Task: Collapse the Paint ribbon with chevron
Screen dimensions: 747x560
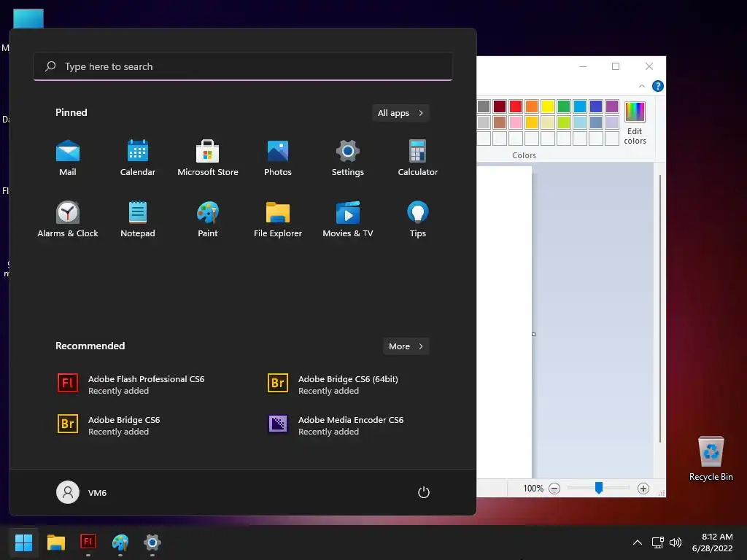Action: 642,86
